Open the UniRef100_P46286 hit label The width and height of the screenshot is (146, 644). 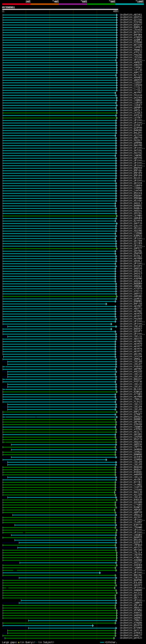click(x=131, y=55)
